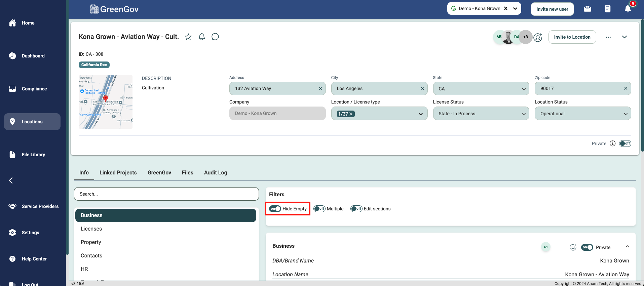Click the add-user icon beside the avatars
Screen dimensions: 644x286
538,37
